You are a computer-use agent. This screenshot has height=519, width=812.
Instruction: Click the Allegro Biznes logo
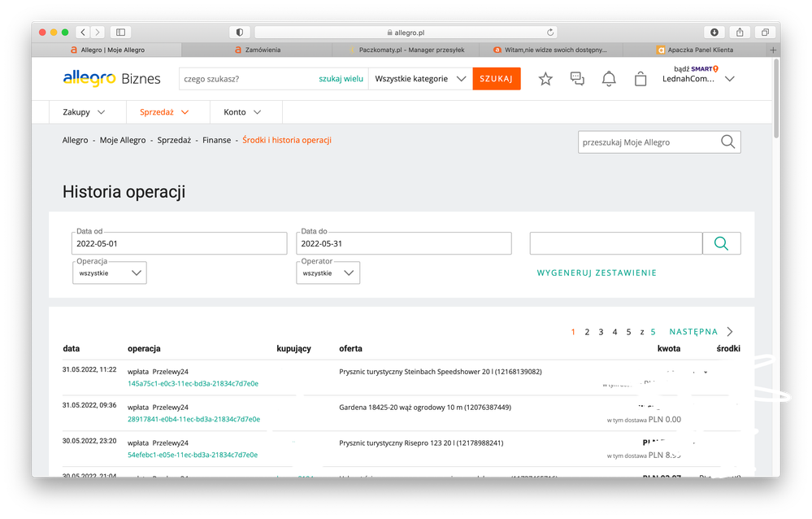[111, 78]
